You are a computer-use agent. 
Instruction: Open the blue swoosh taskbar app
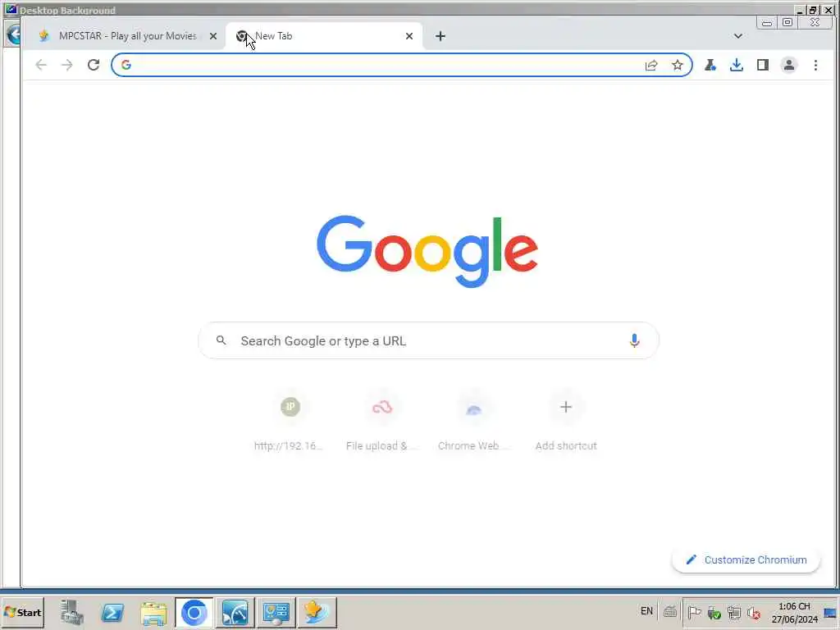pyautogui.click(x=235, y=612)
